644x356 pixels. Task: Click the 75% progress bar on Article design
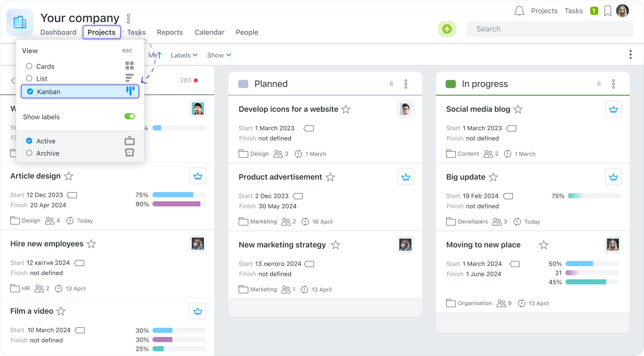[x=179, y=195]
